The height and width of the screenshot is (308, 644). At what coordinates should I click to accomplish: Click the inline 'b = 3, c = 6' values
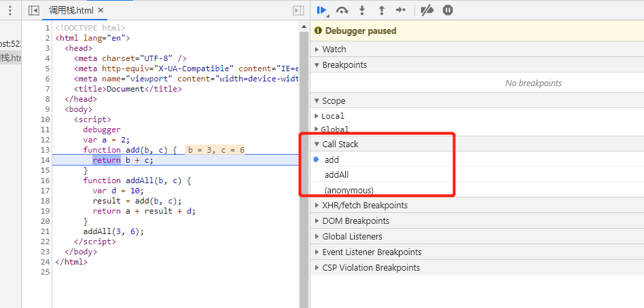[216, 150]
